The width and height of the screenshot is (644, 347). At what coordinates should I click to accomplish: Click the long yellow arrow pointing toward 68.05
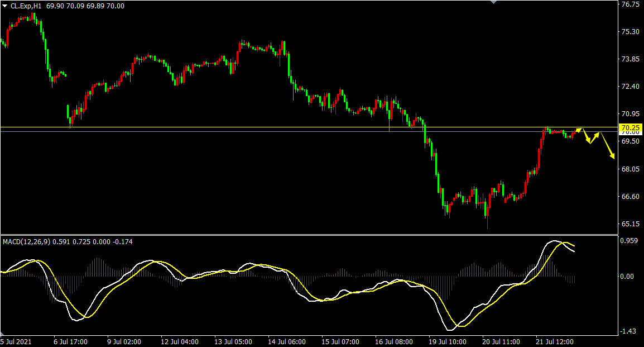click(607, 145)
